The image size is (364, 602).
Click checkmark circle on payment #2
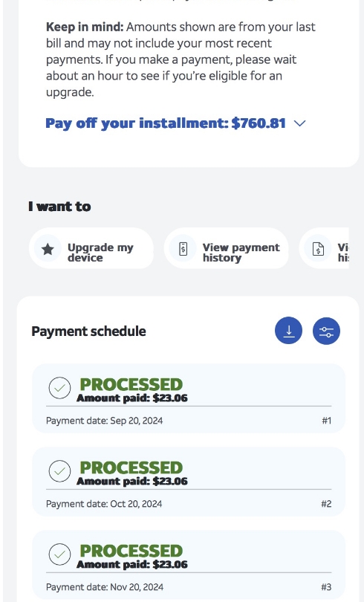click(x=60, y=471)
